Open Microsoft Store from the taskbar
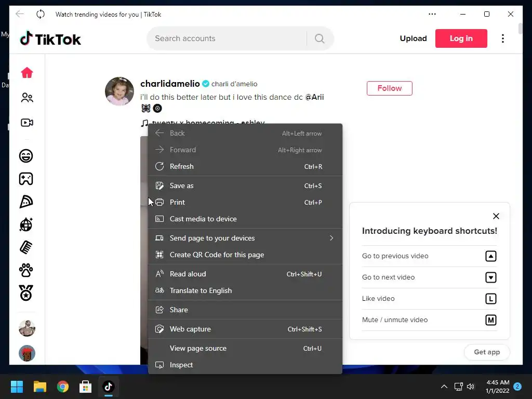The width and height of the screenshot is (532, 399). point(86,387)
